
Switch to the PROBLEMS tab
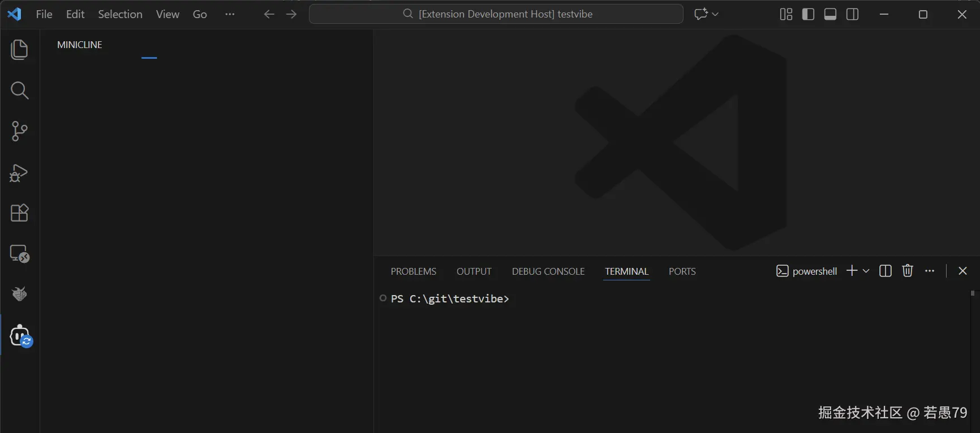(414, 271)
